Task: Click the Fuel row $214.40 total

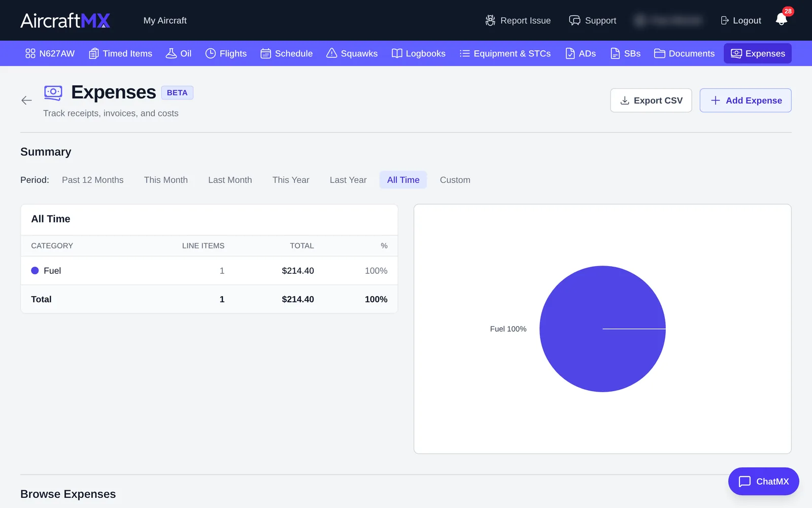Action: point(298,271)
